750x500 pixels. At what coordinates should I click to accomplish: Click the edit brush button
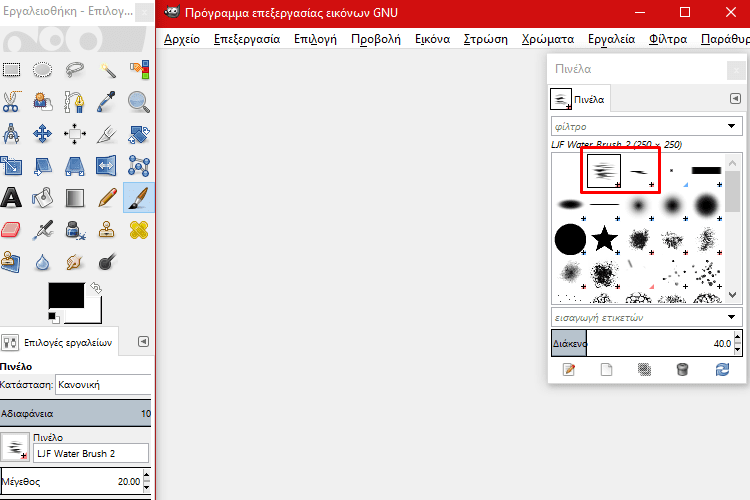coord(569,369)
